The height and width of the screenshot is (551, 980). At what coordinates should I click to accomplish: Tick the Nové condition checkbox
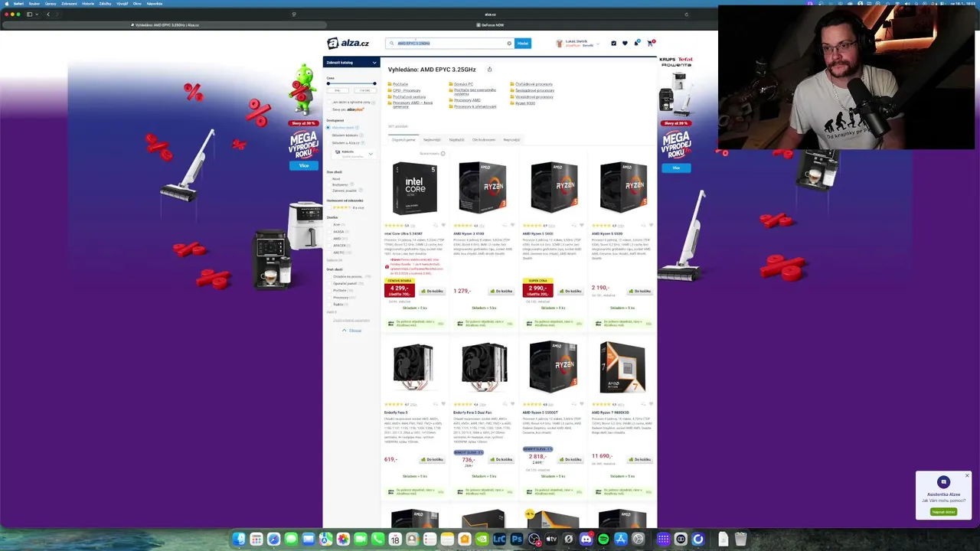coord(329,179)
